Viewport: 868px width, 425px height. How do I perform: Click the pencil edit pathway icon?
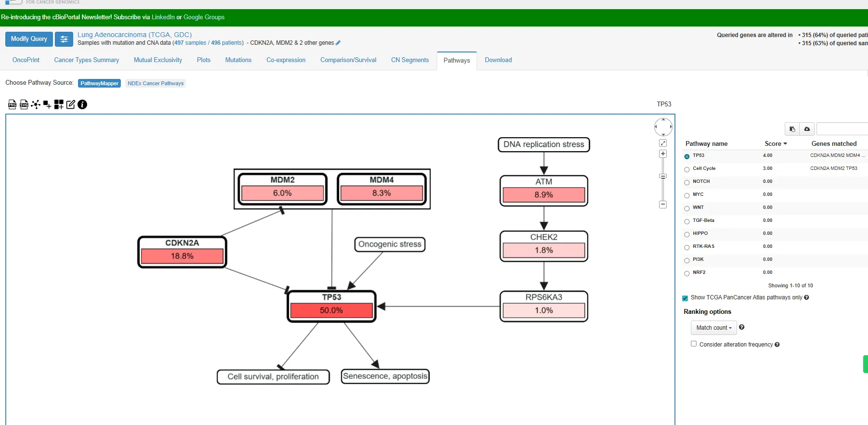pos(71,104)
